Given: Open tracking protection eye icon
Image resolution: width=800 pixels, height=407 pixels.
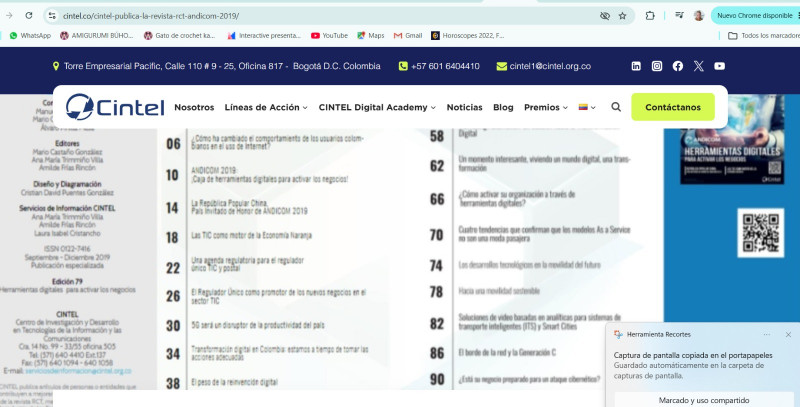Looking at the screenshot, I should [605, 16].
